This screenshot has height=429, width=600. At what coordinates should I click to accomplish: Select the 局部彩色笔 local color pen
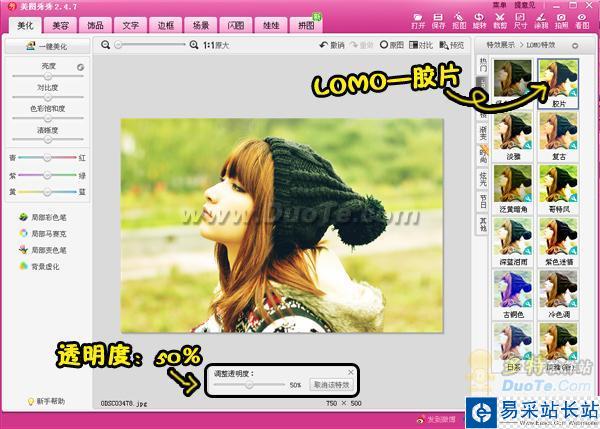point(43,217)
